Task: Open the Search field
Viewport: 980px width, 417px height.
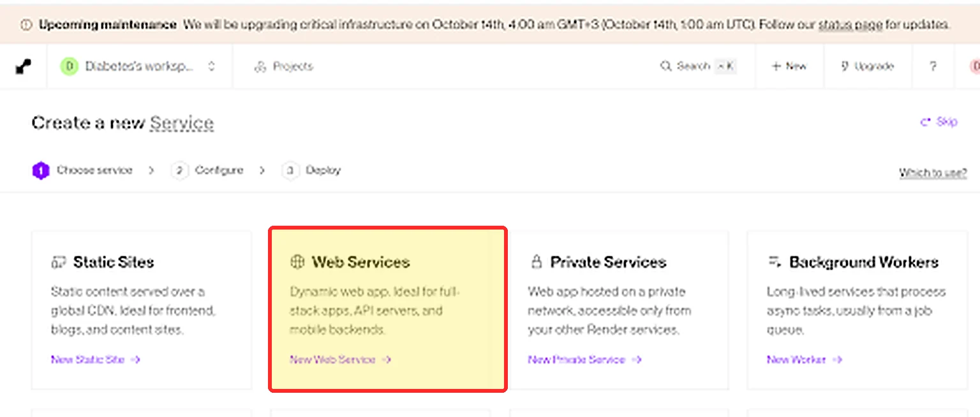Action: 698,66
